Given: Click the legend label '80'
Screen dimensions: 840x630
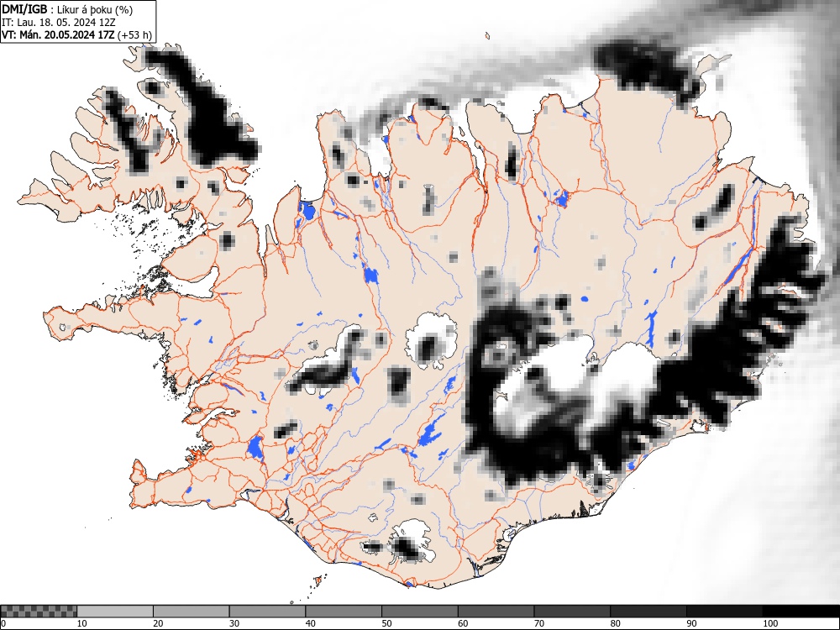Looking at the screenshot, I should coord(615,623).
